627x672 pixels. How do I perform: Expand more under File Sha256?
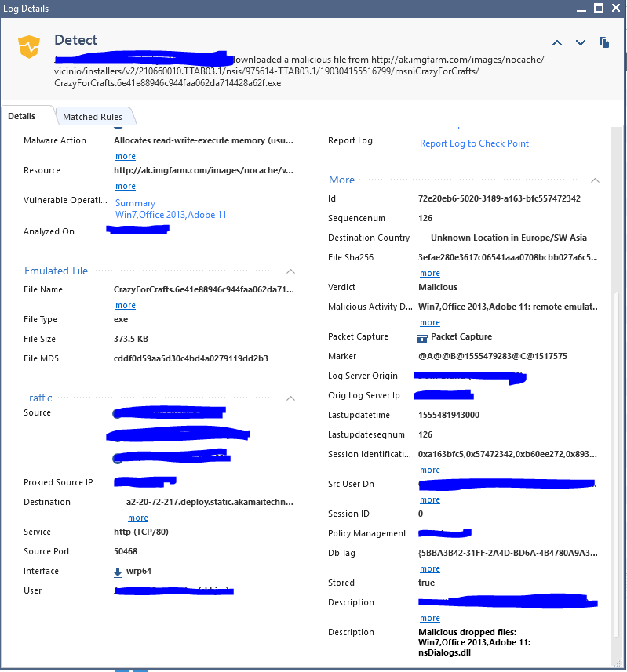[x=430, y=274]
